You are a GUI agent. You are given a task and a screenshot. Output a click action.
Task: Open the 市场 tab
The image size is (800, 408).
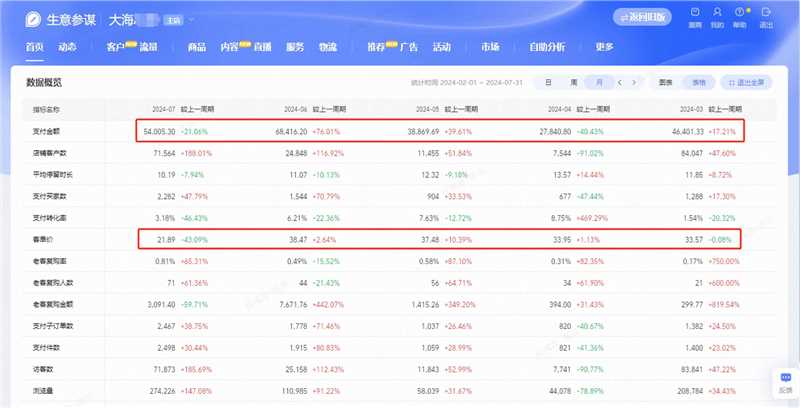490,47
